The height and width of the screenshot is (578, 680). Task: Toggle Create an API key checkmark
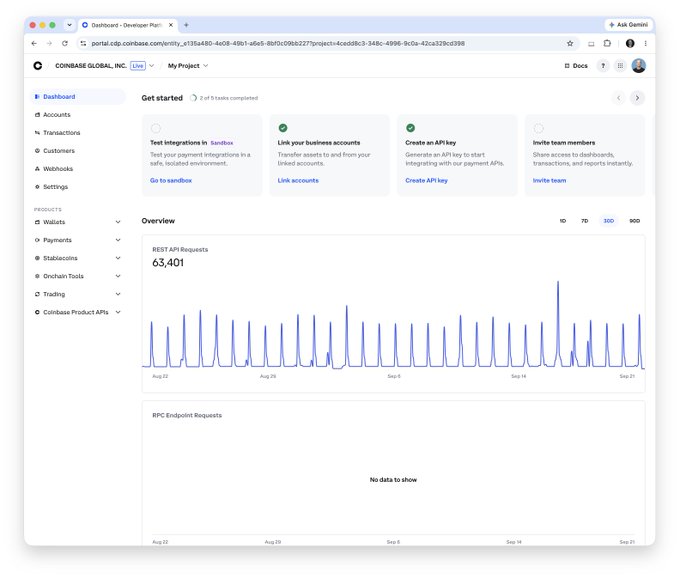[x=410, y=128]
